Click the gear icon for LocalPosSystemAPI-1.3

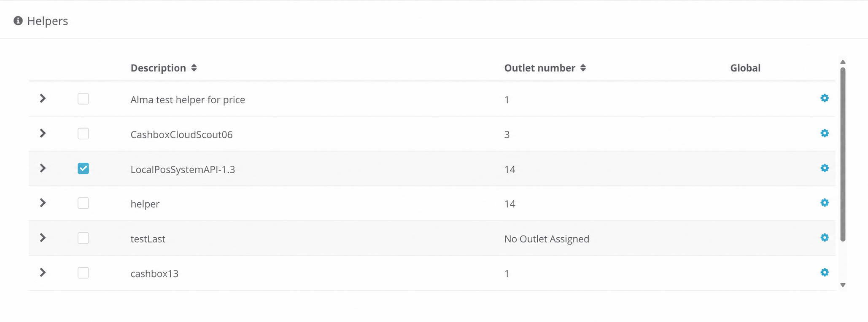824,168
